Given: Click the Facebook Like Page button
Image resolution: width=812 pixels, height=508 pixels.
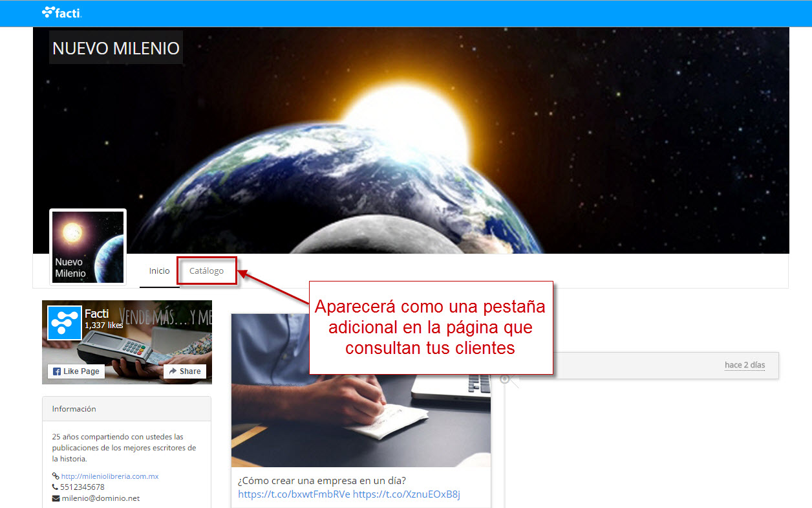Looking at the screenshot, I should click(76, 371).
